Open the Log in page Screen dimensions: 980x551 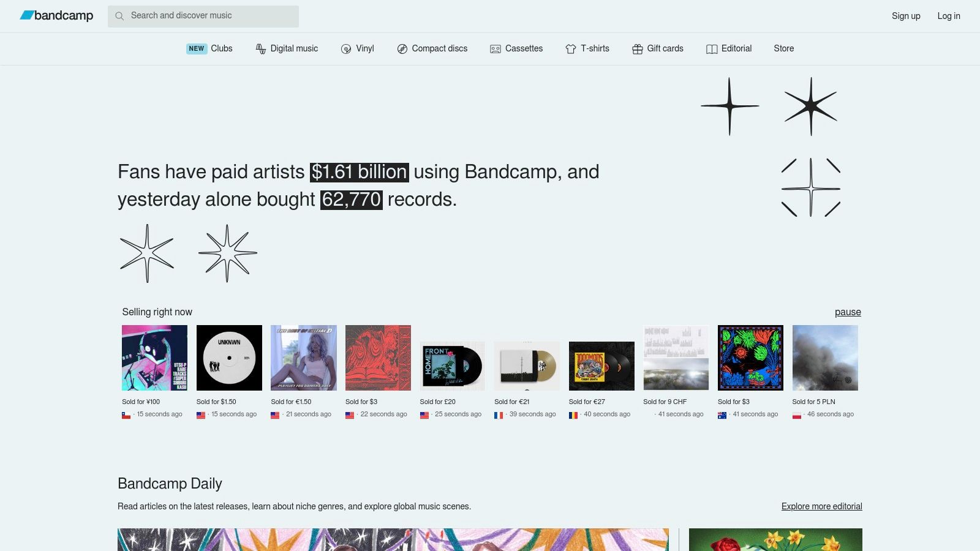pos(949,16)
